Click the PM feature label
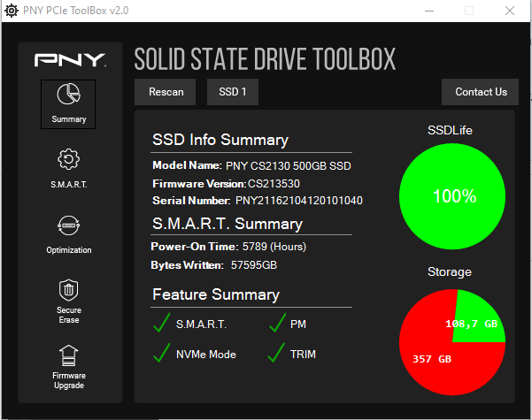Screen dimensions: 532x420 (298, 325)
